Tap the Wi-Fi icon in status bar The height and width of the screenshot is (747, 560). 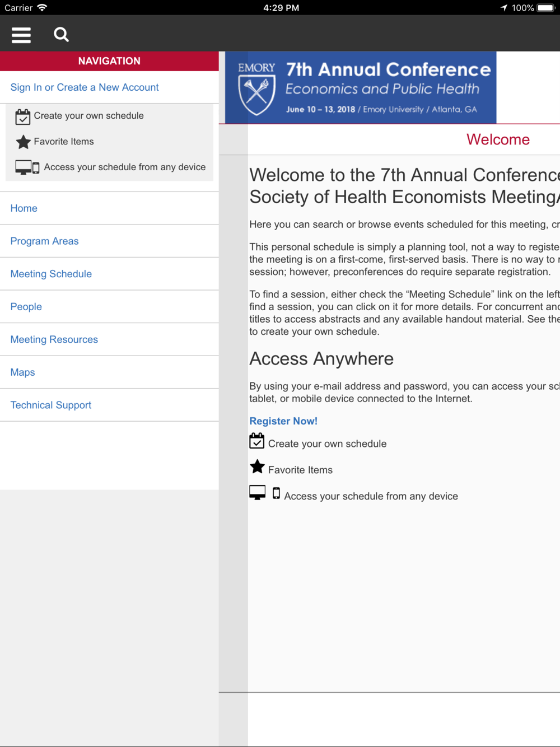click(42, 7)
